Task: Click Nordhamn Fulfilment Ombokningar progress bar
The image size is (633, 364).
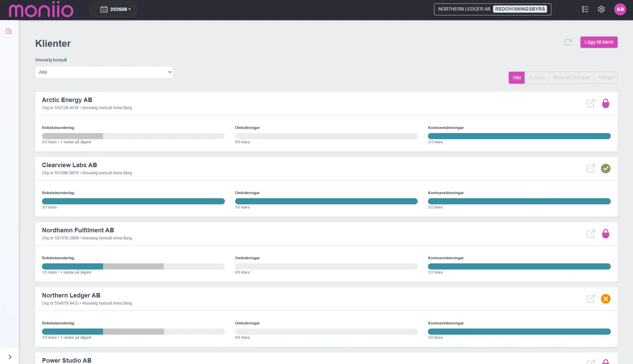Action: click(x=326, y=266)
